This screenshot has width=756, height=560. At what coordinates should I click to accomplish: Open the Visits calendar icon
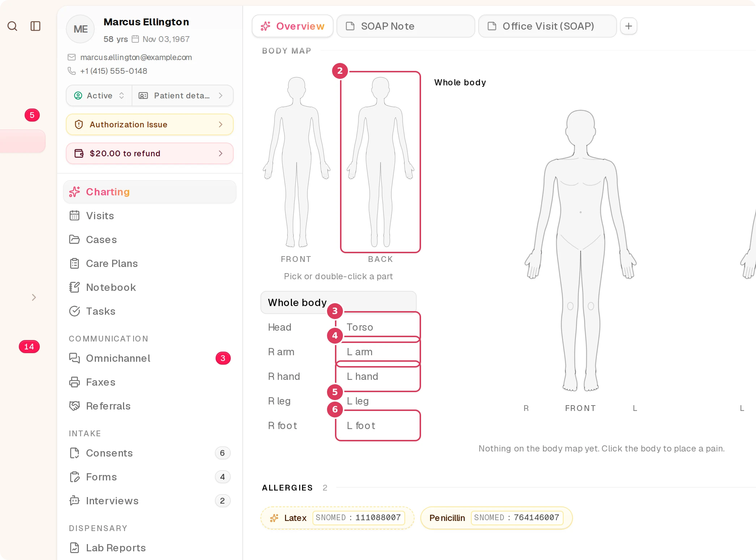point(75,216)
